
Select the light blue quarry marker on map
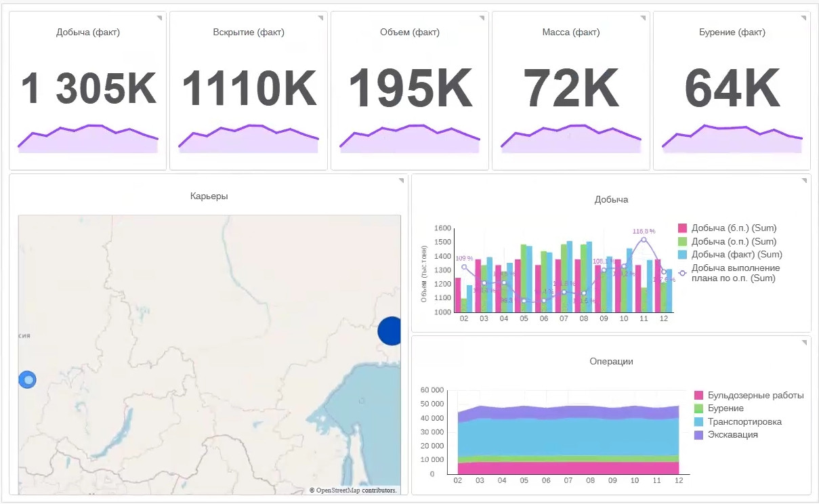[27, 380]
